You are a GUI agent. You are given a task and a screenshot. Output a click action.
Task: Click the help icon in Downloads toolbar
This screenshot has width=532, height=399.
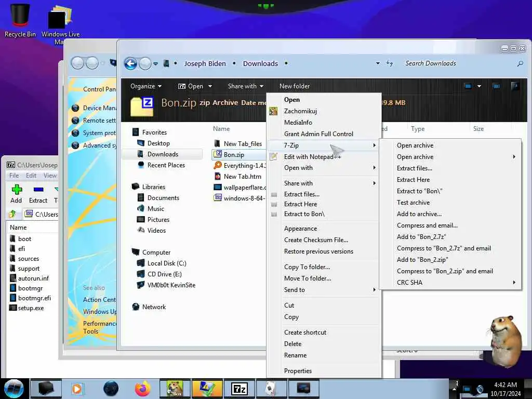pyautogui.click(x=515, y=86)
